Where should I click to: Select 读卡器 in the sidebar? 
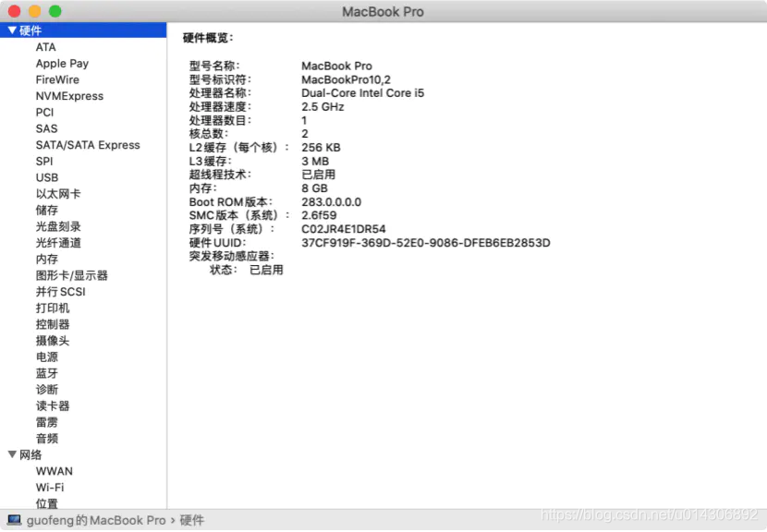pyautogui.click(x=53, y=405)
